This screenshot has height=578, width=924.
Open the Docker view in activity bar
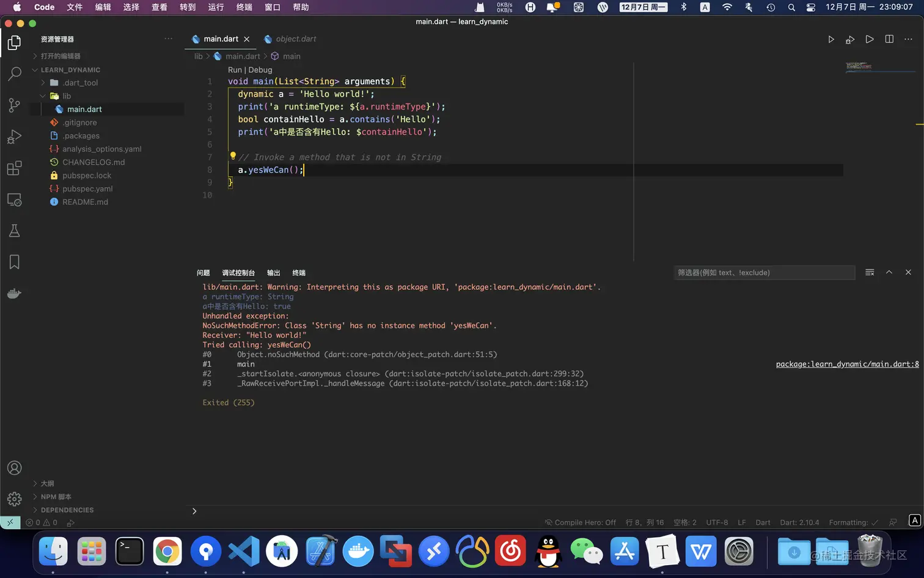tap(14, 294)
